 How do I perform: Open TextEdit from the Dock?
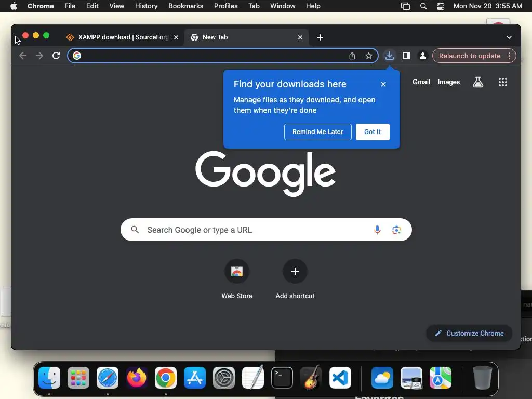click(253, 378)
